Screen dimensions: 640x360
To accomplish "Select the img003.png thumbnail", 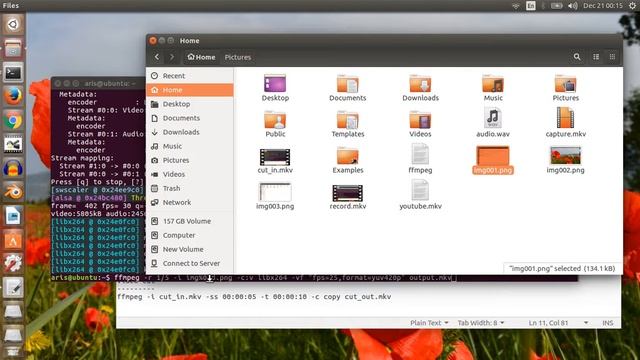I will 275,192.
